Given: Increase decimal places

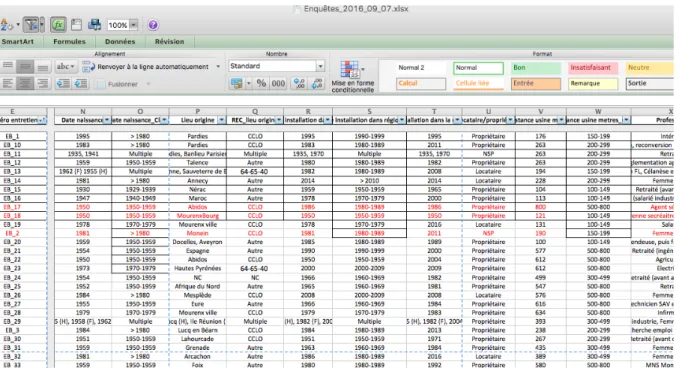Looking at the screenshot, I should tap(299, 84).
